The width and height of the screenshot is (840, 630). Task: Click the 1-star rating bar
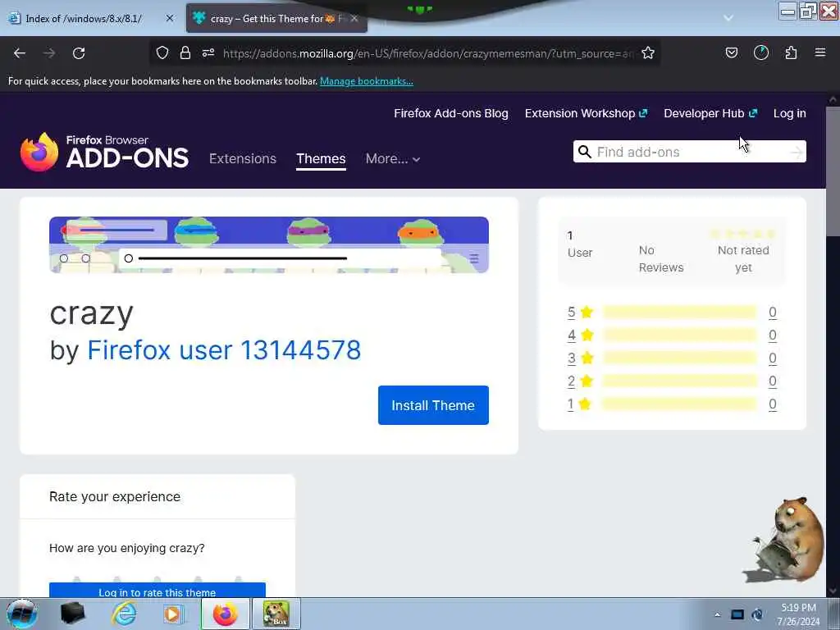pos(680,404)
